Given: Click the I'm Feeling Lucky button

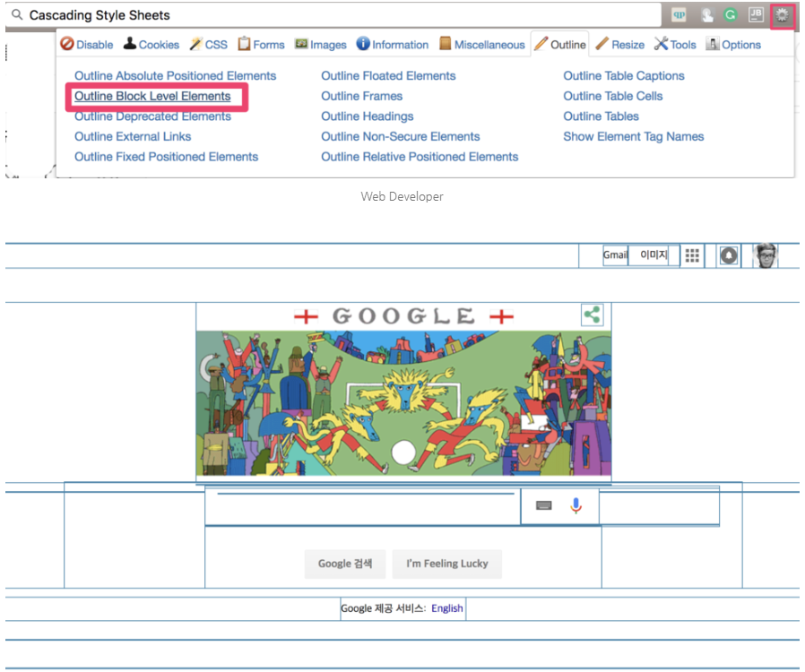Looking at the screenshot, I should 447,564.
